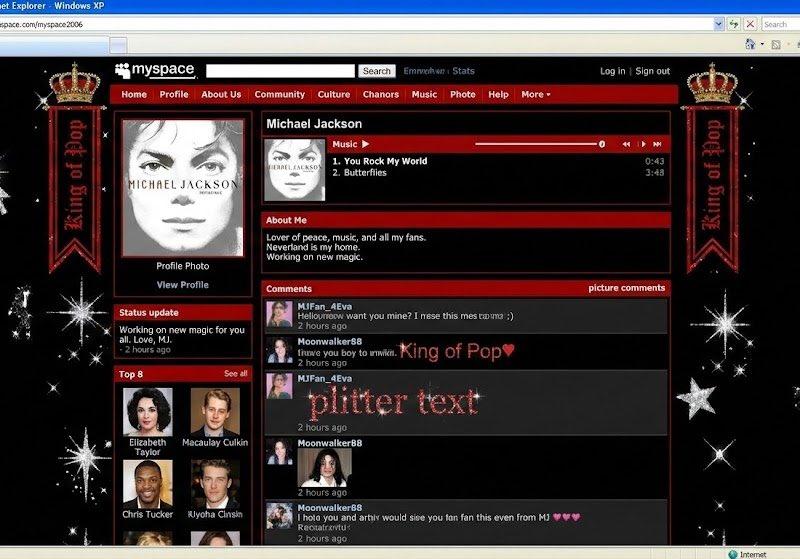Click the View Profile link

tap(183, 285)
